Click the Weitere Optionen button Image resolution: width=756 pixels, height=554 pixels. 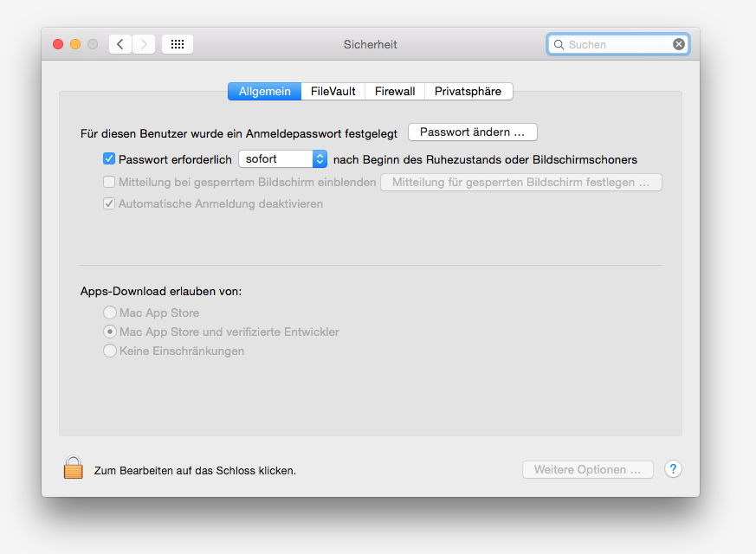tap(588, 470)
